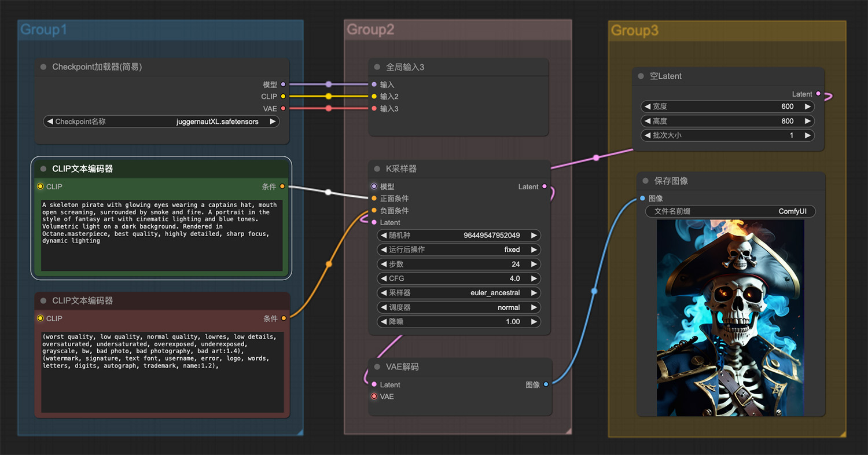Click the 正面条件 input socket on K采样器
Image resolution: width=868 pixels, height=455 pixels.
374,199
